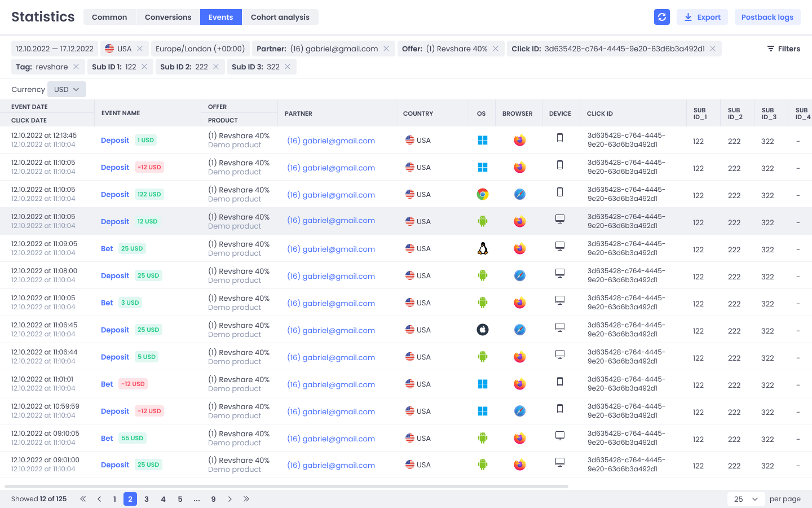Open the Europe/London timezone selector
Screen dimensions: 812x508
[200, 49]
